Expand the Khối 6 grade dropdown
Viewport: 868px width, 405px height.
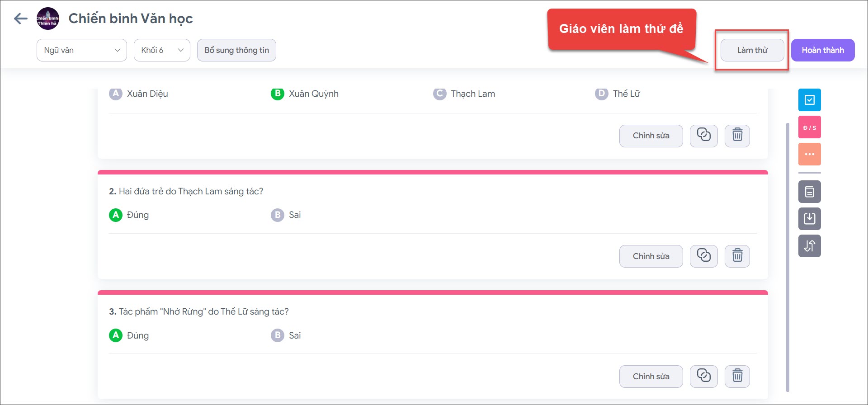click(162, 50)
